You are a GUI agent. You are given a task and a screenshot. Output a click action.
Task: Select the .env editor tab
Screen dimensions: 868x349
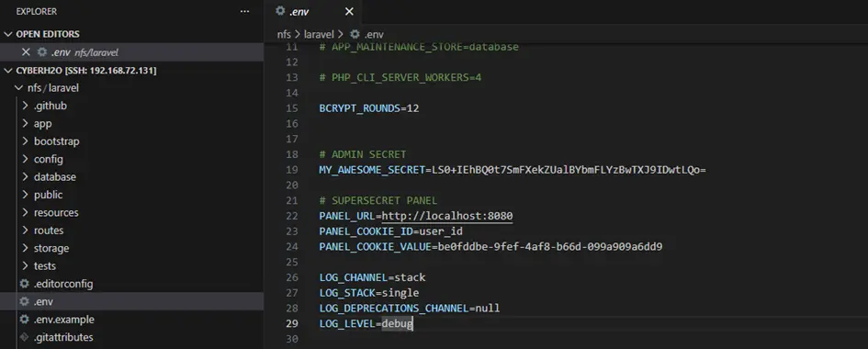click(x=314, y=12)
